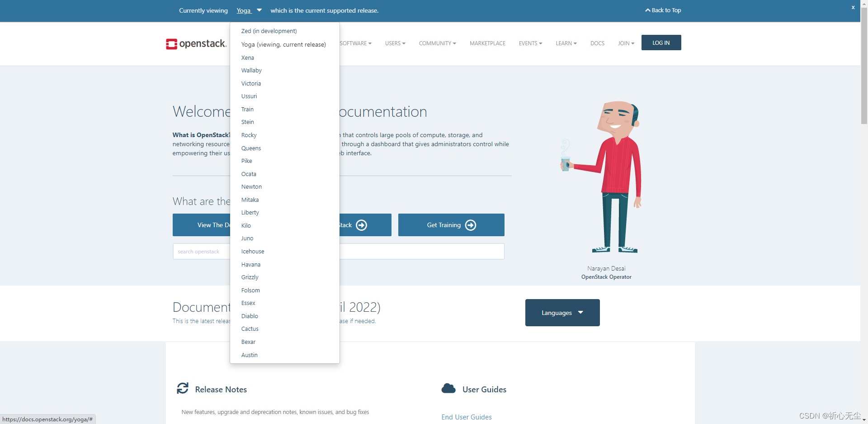Click the Back to Top chevron icon
The height and width of the screenshot is (424, 868).
[648, 10]
